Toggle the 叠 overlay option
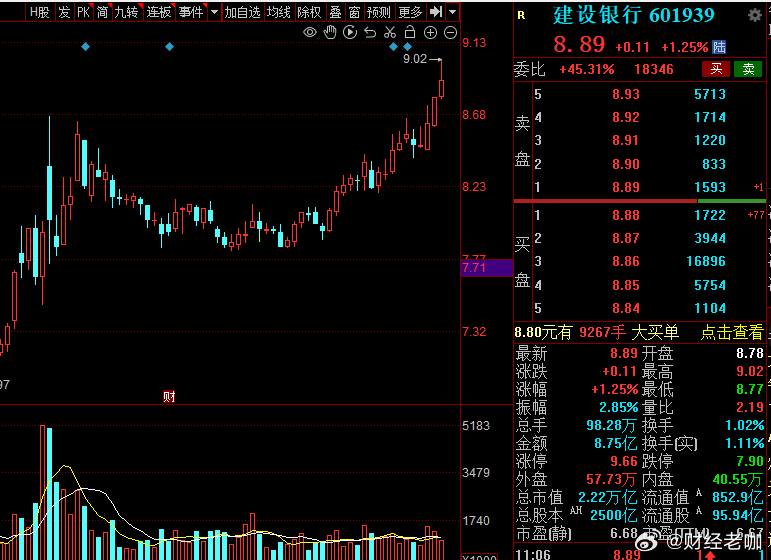The height and width of the screenshot is (560, 771). click(335, 12)
